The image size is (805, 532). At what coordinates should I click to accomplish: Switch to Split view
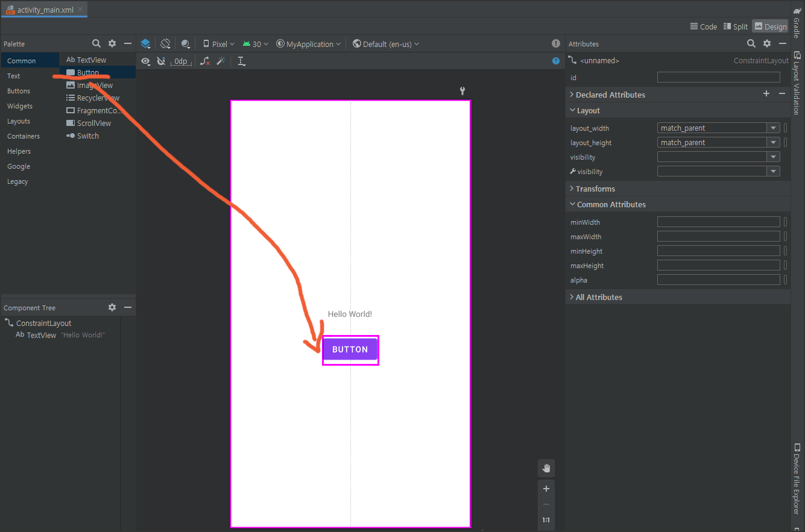click(736, 27)
